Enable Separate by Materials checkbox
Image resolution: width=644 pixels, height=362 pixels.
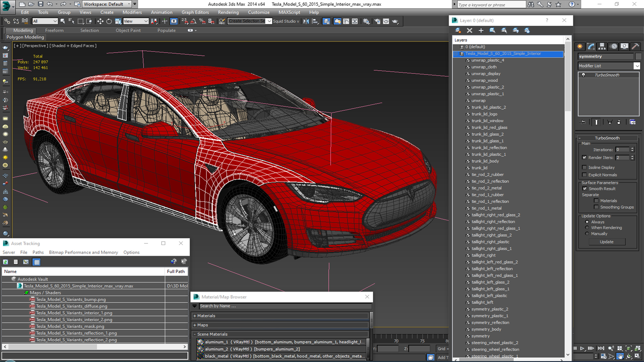pyautogui.click(x=596, y=201)
